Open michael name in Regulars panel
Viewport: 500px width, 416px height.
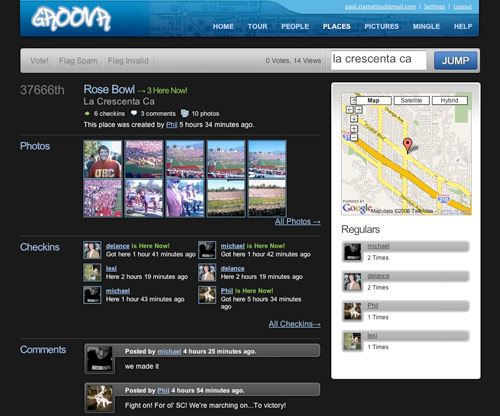378,246
